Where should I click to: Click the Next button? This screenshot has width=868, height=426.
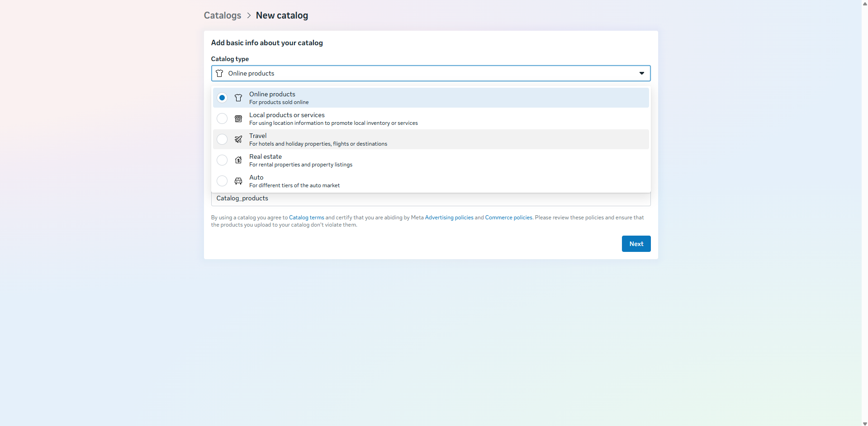tap(636, 244)
